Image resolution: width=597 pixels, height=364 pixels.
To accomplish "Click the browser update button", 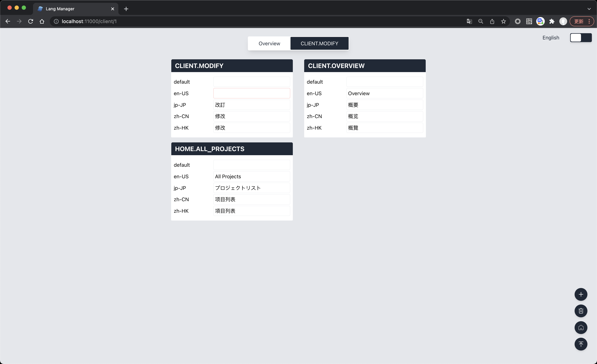I will click(579, 21).
